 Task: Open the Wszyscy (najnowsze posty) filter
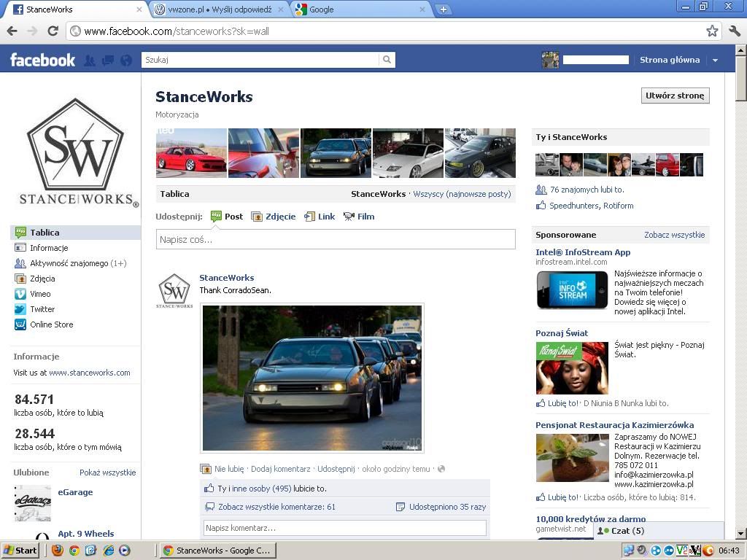coord(462,194)
